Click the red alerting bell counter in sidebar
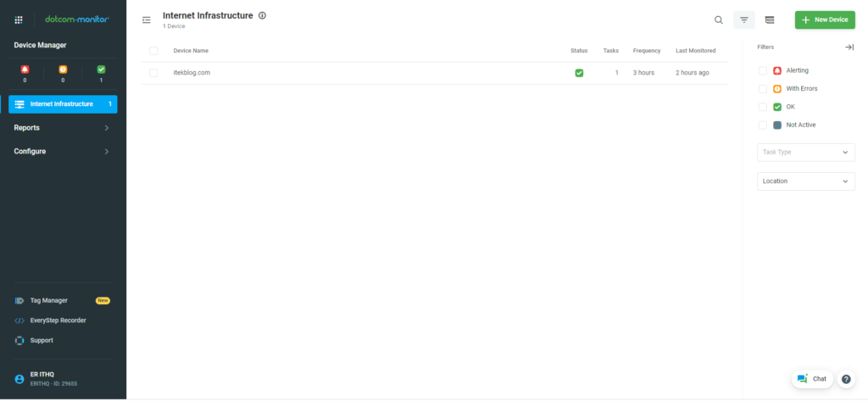 (x=25, y=70)
